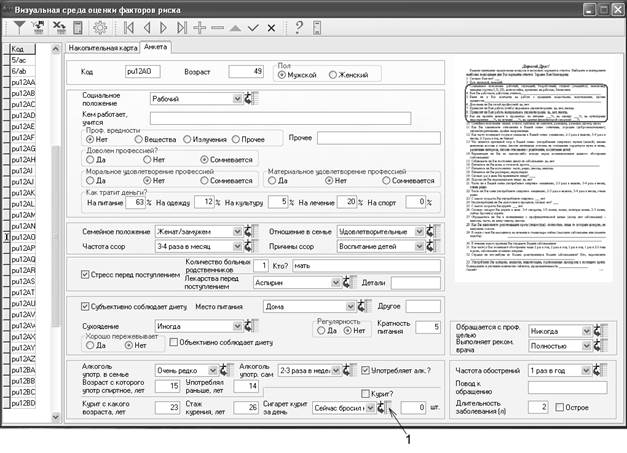Expand Социальное положение dropdown
The width and height of the screenshot is (627, 453).
tap(237, 98)
